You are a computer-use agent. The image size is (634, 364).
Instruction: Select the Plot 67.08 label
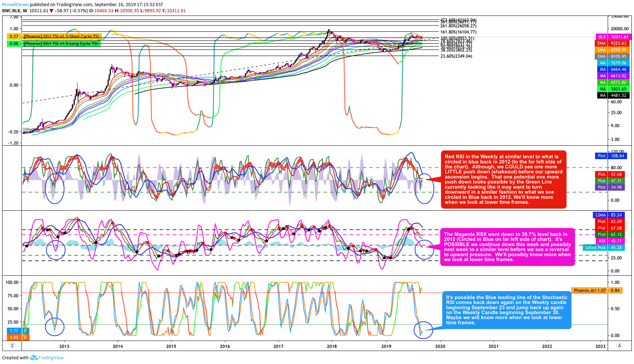coord(610,228)
